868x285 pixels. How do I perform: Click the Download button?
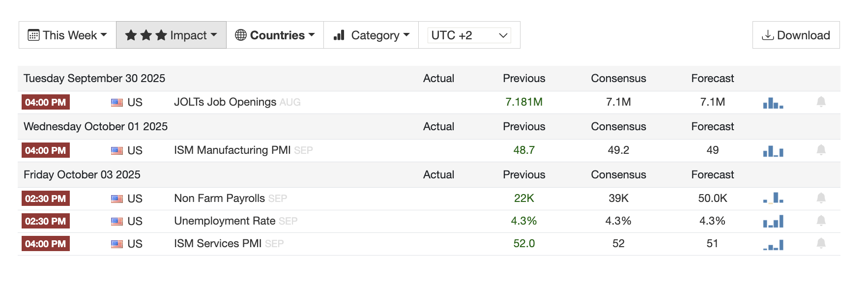[796, 35]
